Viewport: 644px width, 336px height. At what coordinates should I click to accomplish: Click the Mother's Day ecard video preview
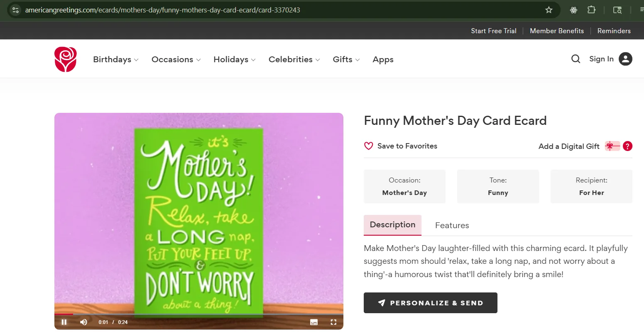(x=199, y=221)
